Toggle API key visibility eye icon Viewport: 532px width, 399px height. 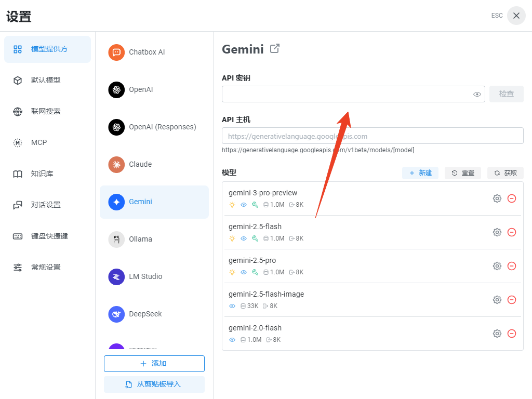[477, 94]
